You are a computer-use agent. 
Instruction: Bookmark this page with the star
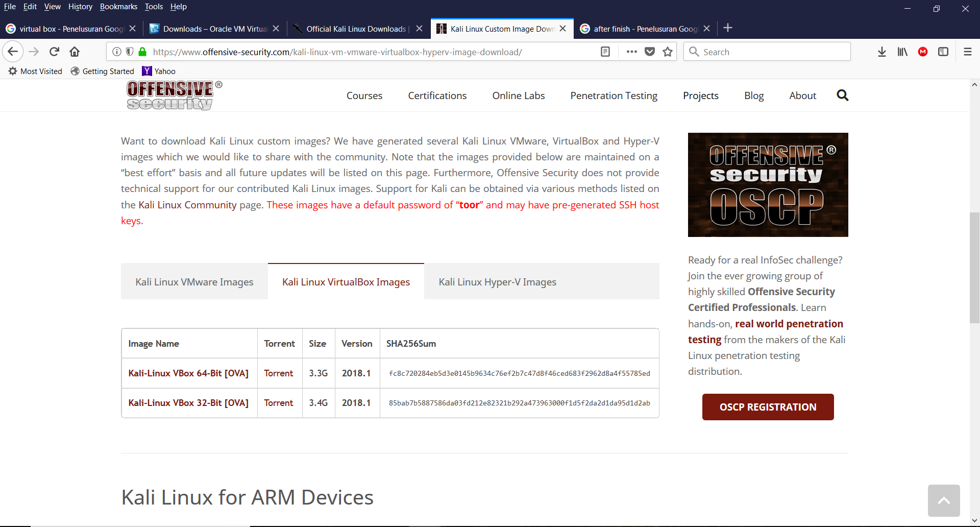pyautogui.click(x=668, y=52)
